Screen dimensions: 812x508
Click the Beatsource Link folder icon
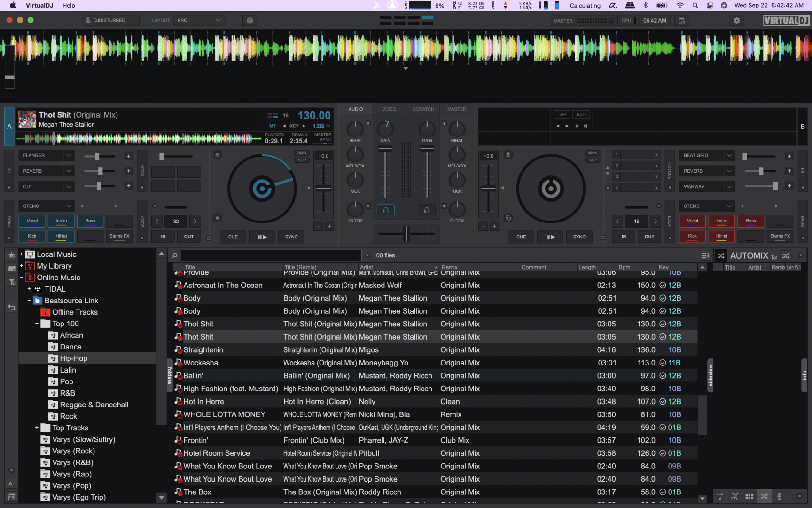pos(38,301)
